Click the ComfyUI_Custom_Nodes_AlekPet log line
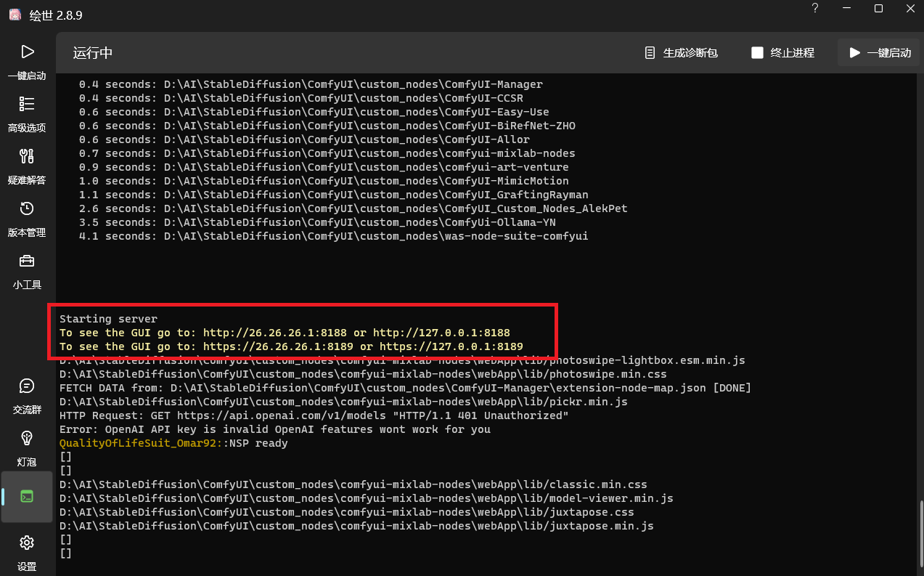Screen dimensions: 924x576 tap(353, 208)
